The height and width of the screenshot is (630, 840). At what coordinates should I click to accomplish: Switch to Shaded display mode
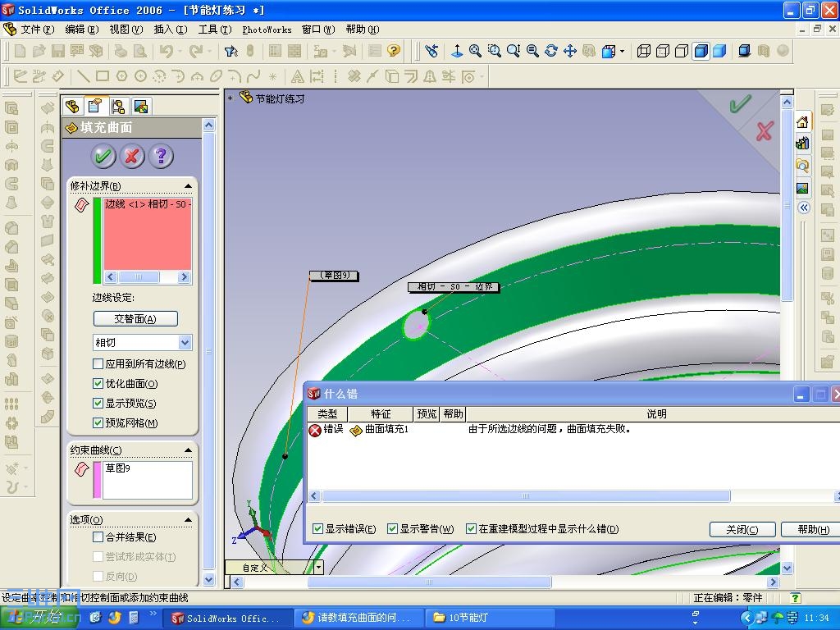[x=719, y=51]
